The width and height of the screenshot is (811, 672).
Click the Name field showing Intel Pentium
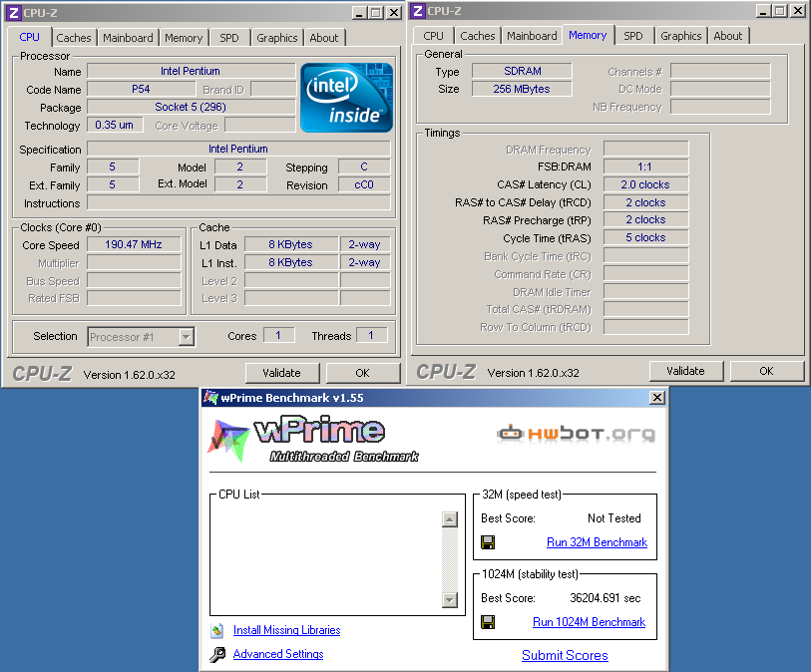(191, 71)
